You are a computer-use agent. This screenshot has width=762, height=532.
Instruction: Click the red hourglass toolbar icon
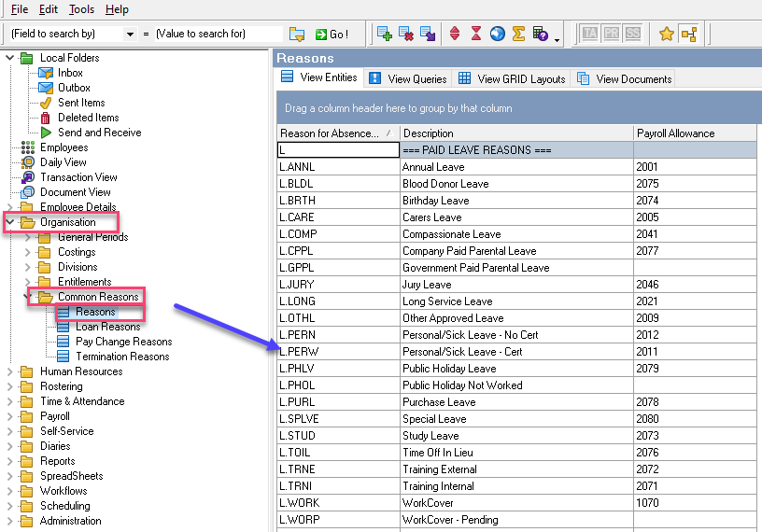(x=476, y=34)
